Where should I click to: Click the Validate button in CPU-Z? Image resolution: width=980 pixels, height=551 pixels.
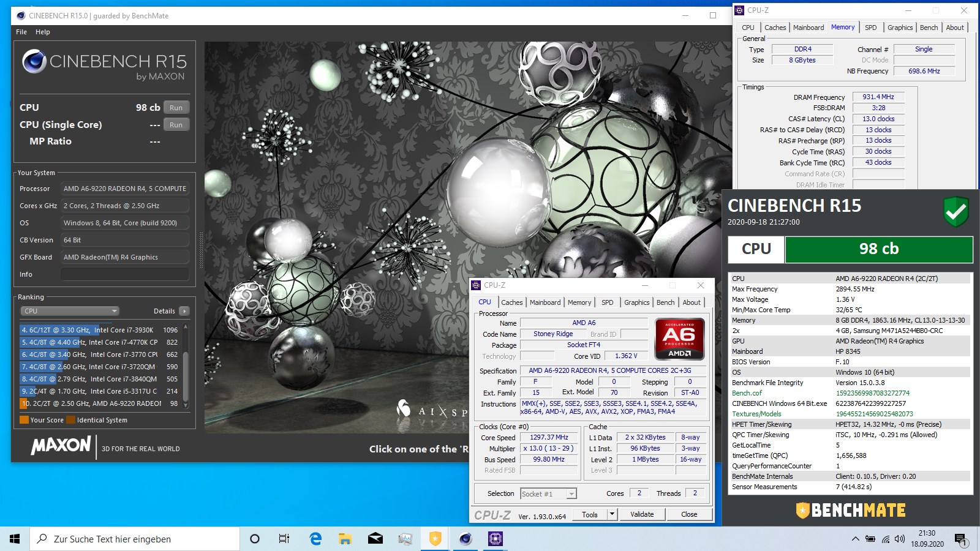point(642,514)
